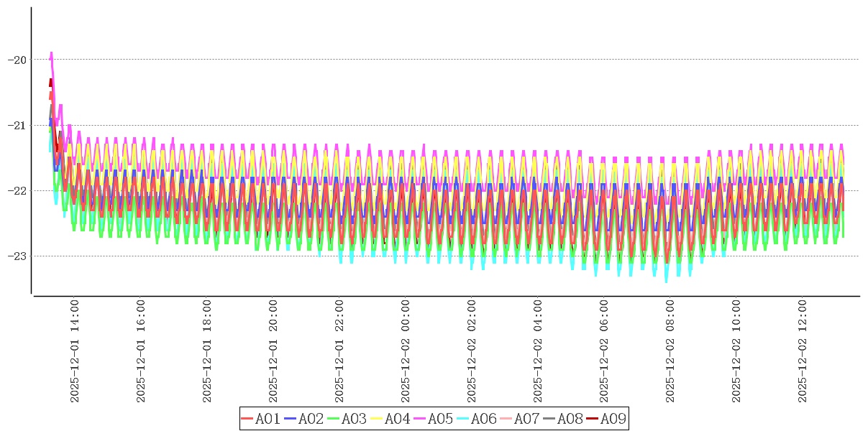The height and width of the screenshot is (431, 868).
Task: Click the -23 y-axis value label
Action: pyautogui.click(x=17, y=256)
